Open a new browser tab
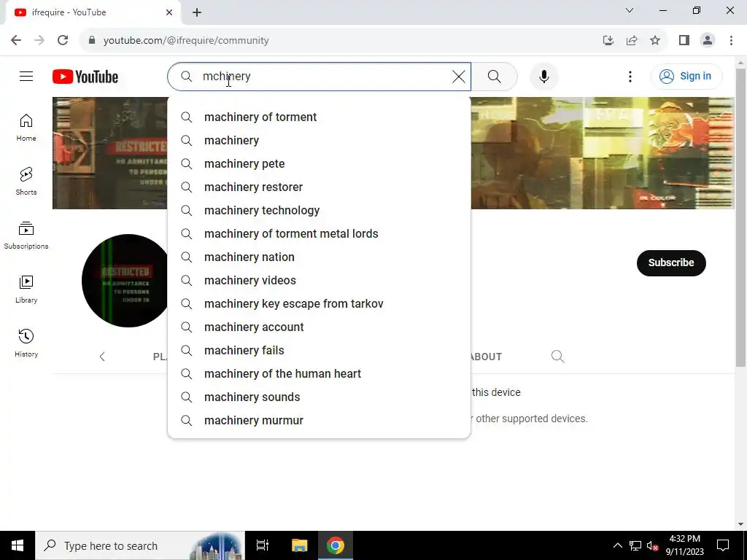 [x=197, y=12]
